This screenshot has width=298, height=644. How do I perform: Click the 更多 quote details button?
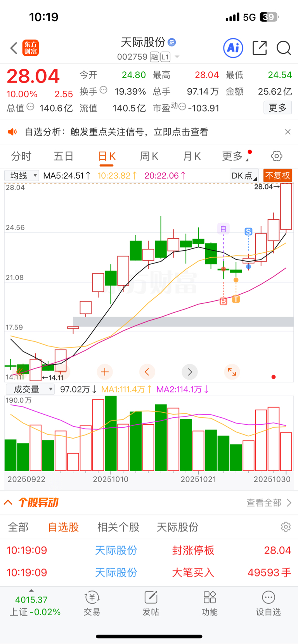point(278,108)
